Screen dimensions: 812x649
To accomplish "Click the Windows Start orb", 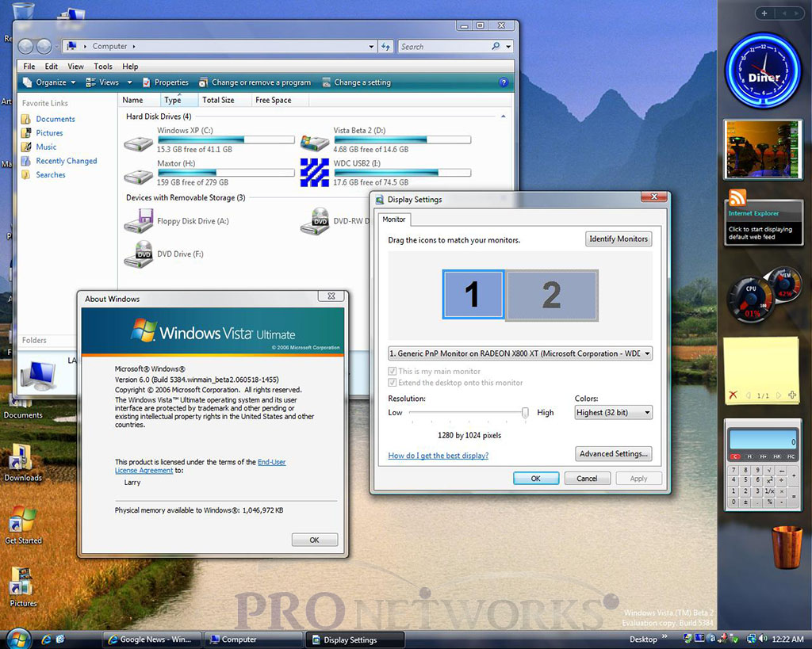I will pos(17,639).
